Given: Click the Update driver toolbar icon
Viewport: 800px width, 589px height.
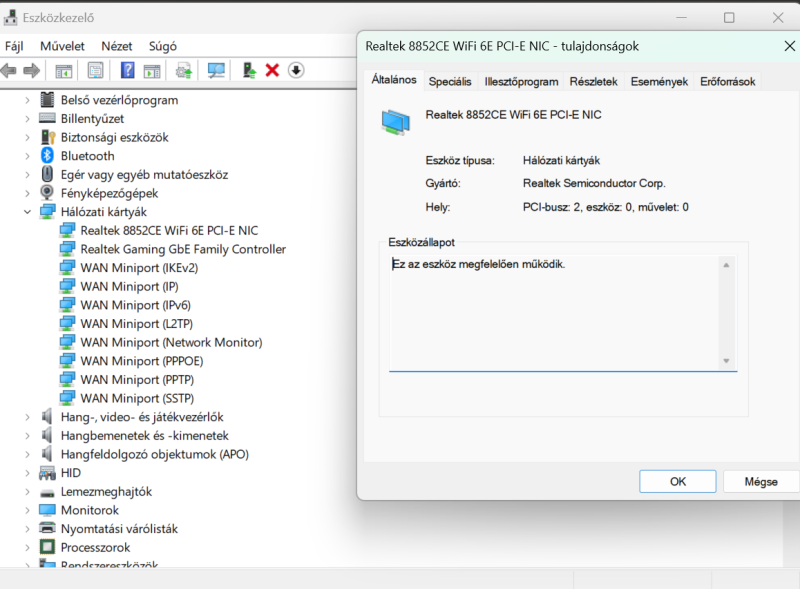Looking at the screenshot, I should pyautogui.click(x=184, y=70).
